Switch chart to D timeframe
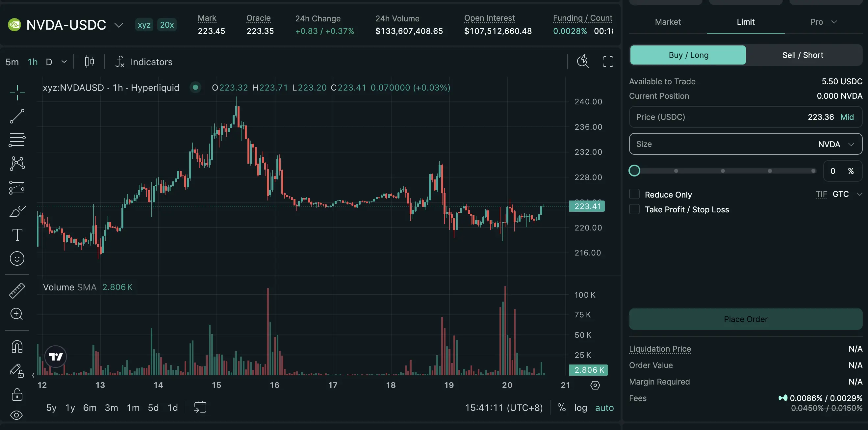Viewport: 868px width, 430px height. pyautogui.click(x=49, y=62)
